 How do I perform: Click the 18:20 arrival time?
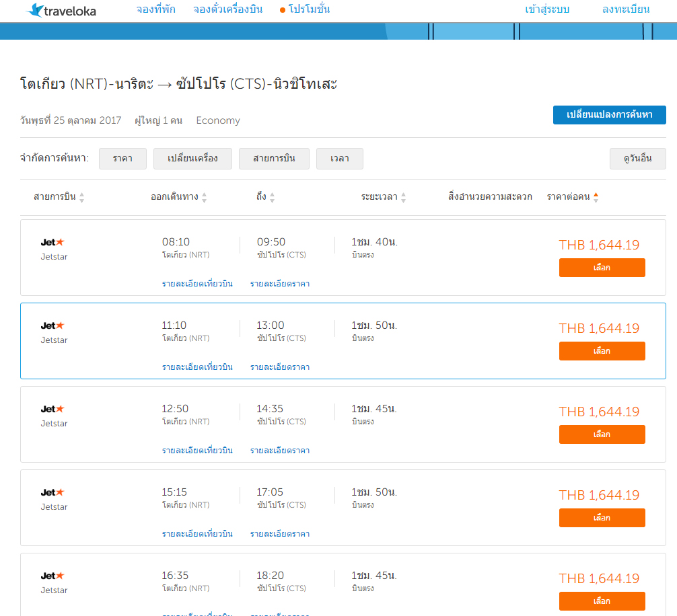[271, 576]
